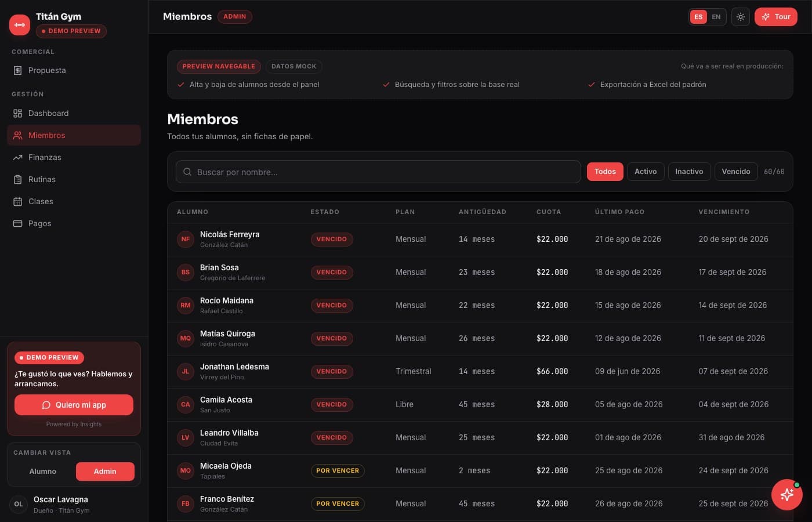Viewport: 812px width, 522px height.
Task: Click Quiero mi app button
Action: [x=74, y=405]
